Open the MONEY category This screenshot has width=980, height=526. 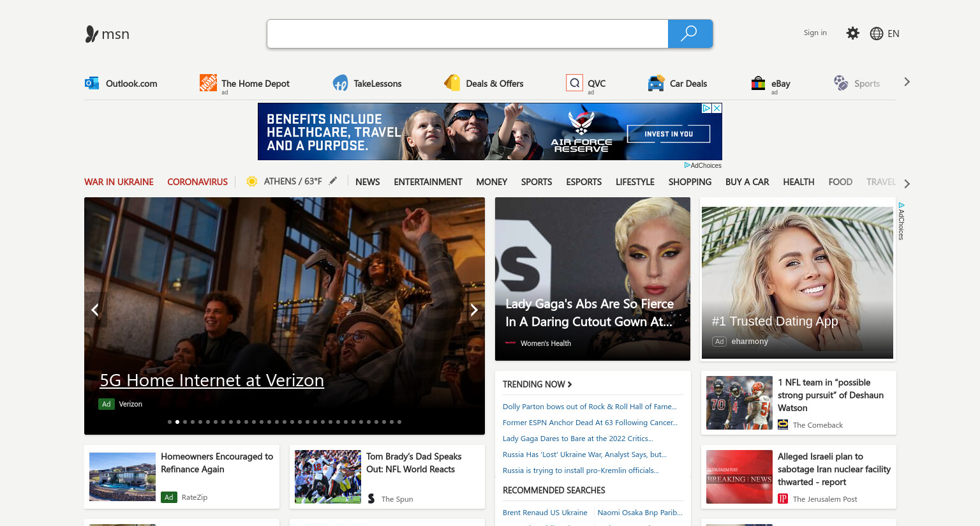point(492,182)
